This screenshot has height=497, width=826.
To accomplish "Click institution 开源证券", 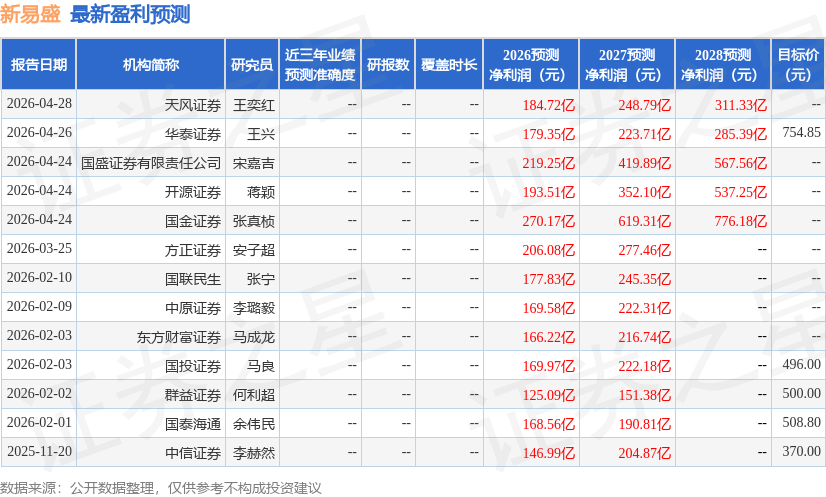I will (193, 192).
